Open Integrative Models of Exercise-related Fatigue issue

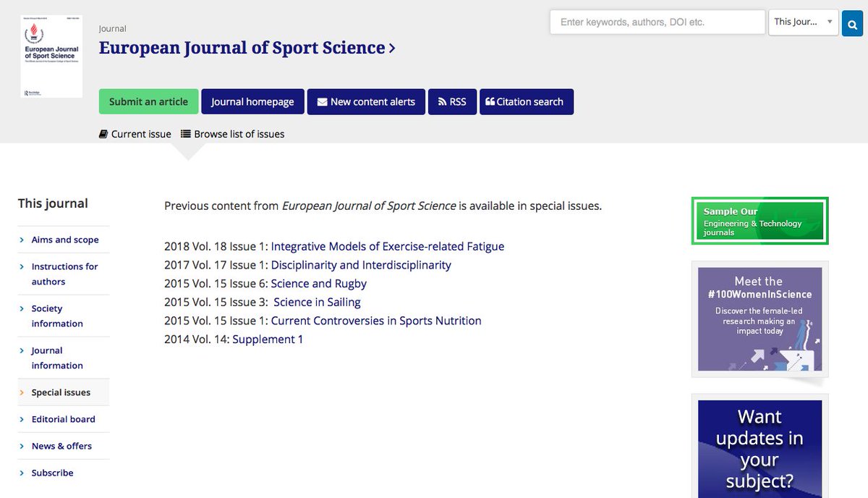pyautogui.click(x=388, y=246)
